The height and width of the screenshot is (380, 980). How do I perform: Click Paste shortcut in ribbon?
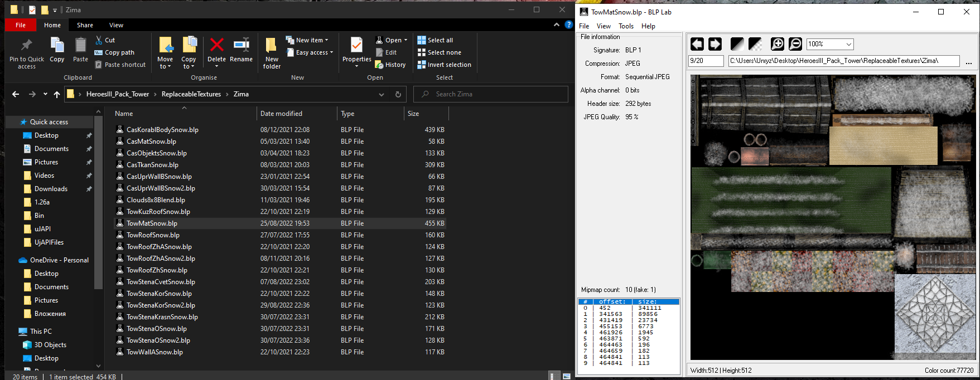[x=120, y=65]
